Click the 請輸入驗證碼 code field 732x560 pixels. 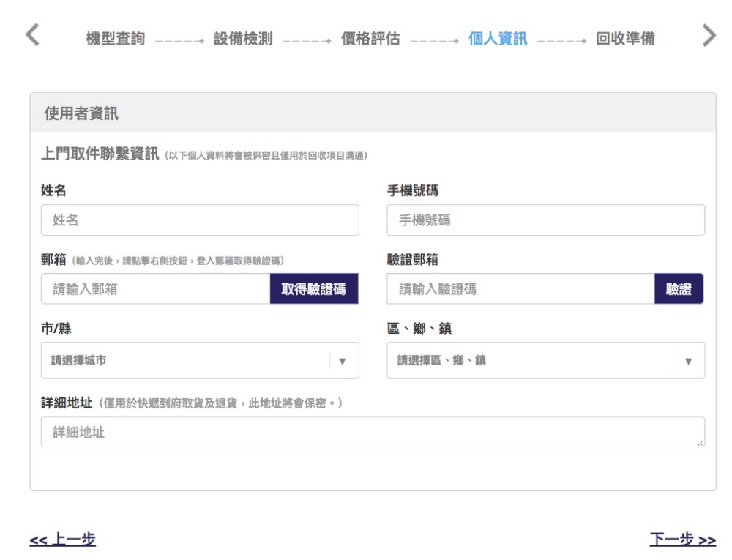click(x=520, y=289)
